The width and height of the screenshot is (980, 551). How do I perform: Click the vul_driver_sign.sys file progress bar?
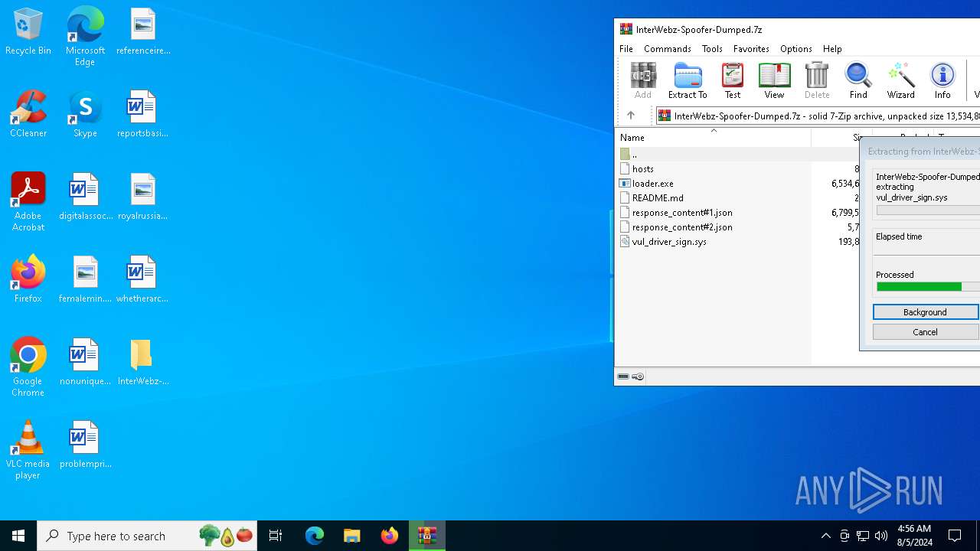(928, 210)
